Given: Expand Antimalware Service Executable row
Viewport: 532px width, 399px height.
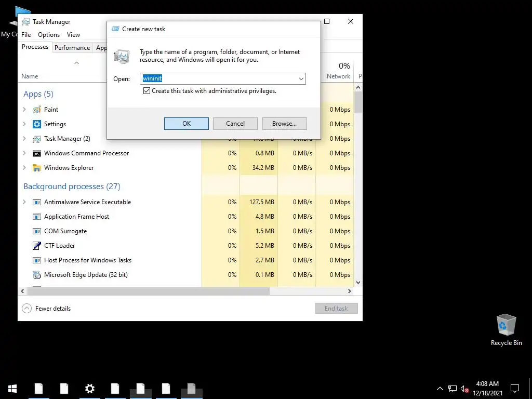Looking at the screenshot, I should pyautogui.click(x=24, y=202).
